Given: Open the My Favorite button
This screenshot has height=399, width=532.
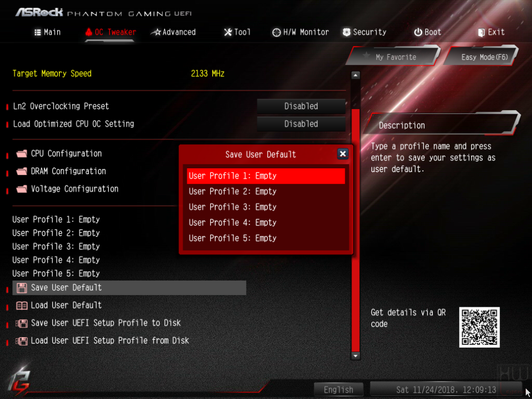Looking at the screenshot, I should [x=393, y=56].
